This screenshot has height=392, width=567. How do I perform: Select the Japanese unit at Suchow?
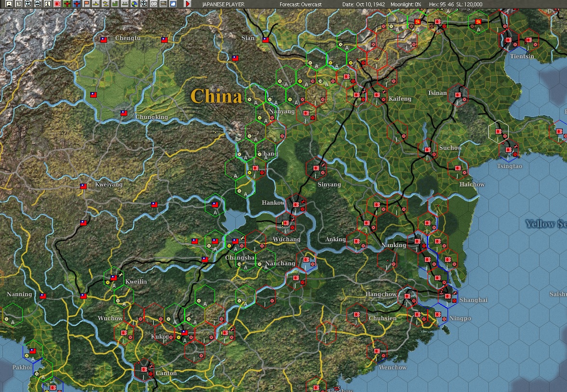tap(427, 150)
